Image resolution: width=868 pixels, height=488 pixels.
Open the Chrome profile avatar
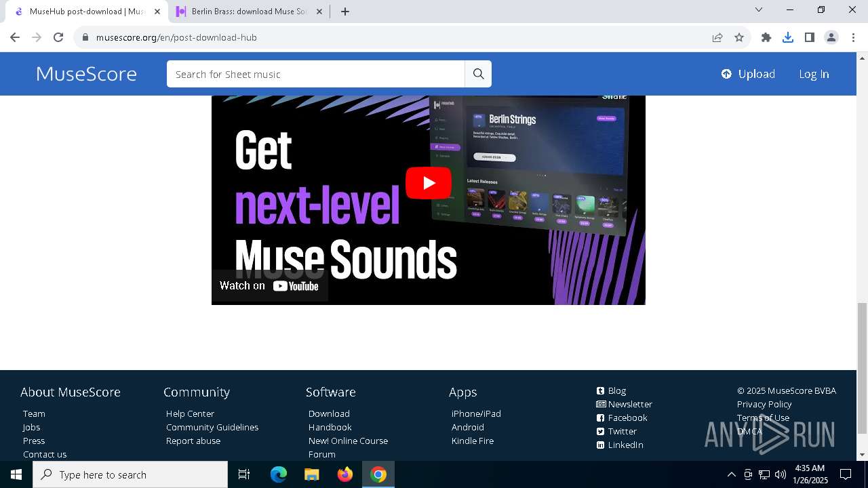831,37
